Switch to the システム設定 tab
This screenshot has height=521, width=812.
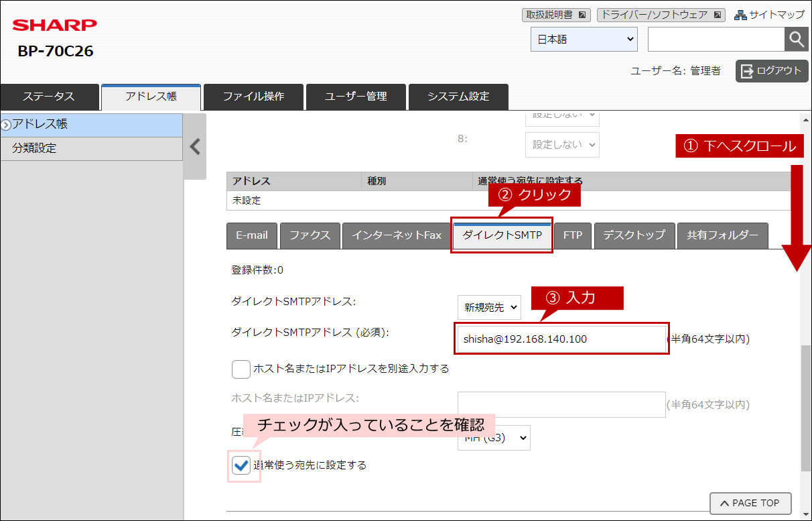[458, 97]
